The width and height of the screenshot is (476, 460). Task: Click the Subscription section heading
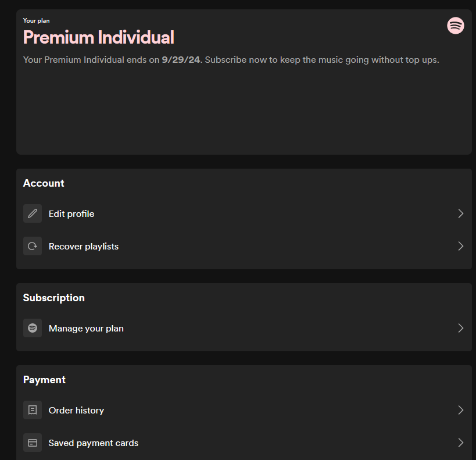[x=53, y=298]
